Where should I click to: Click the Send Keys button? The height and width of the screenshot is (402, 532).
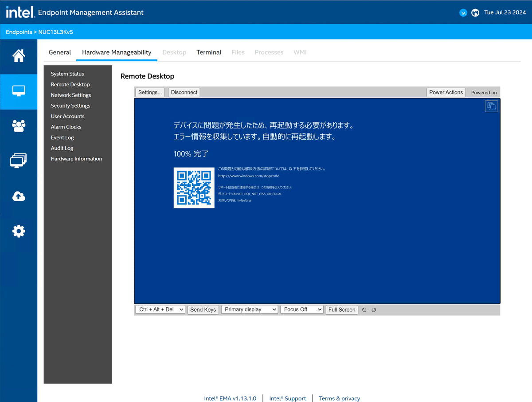pyautogui.click(x=203, y=309)
